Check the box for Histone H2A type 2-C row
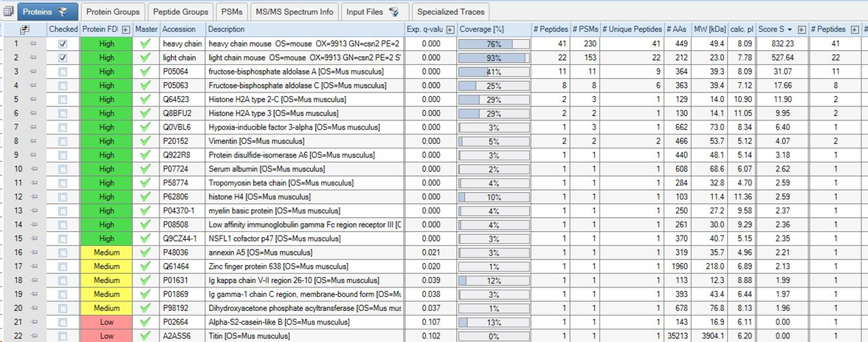This screenshot has width=868, height=342. (x=63, y=99)
